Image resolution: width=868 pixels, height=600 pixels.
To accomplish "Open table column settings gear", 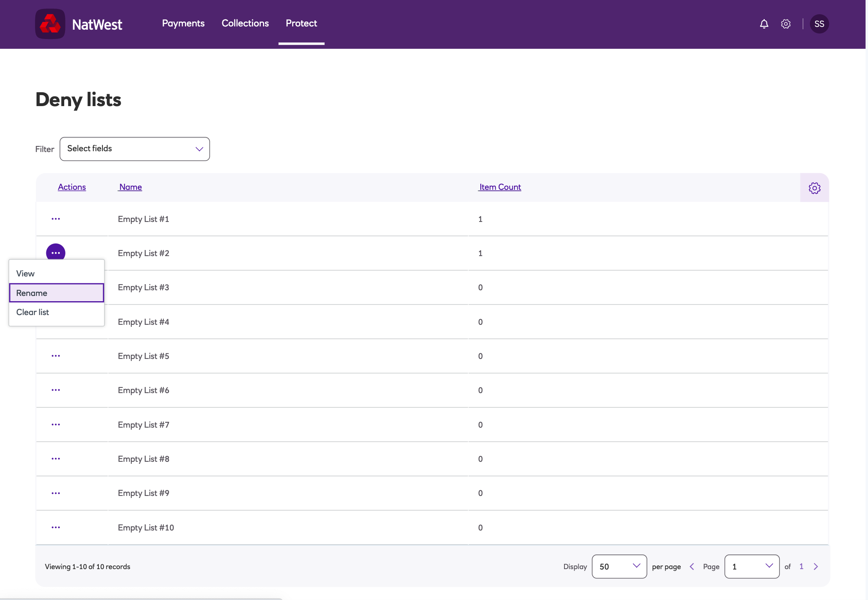I will coord(814,188).
